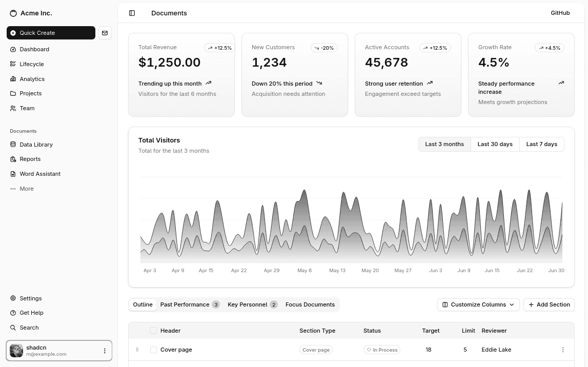Screen dimensions: 588x367
Task: Click the Reports icon
Action: click(x=12, y=159)
